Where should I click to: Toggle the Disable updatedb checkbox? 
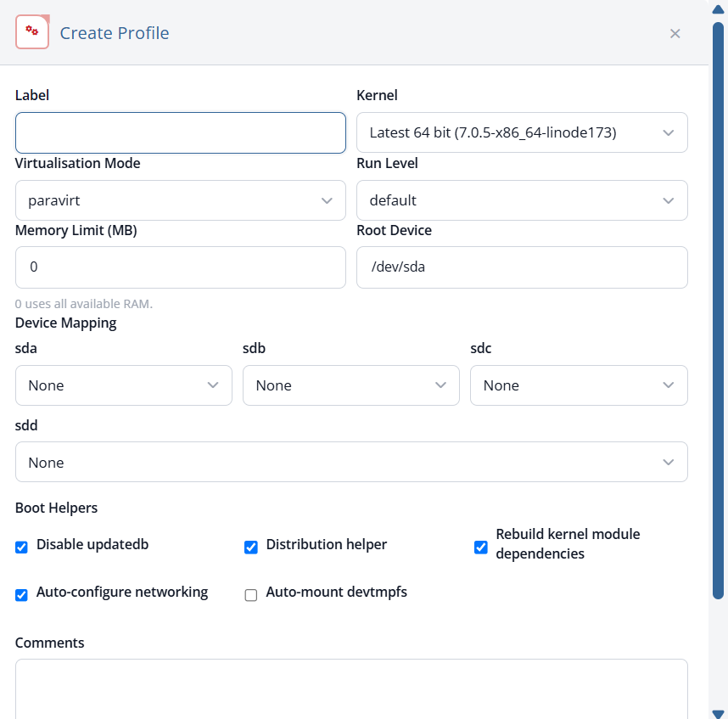coord(21,548)
